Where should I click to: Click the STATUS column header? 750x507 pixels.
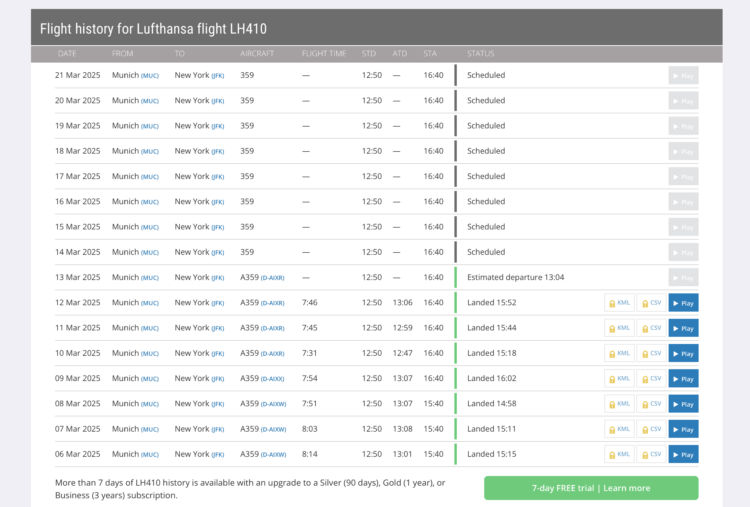pos(481,54)
